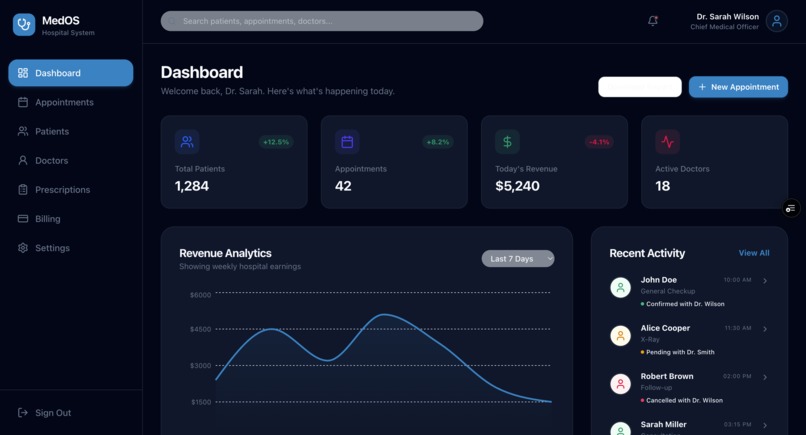Screen dimensions: 806x435
Task: Click the 'Chief Medical Officer' subtitle
Action: [x=724, y=27]
